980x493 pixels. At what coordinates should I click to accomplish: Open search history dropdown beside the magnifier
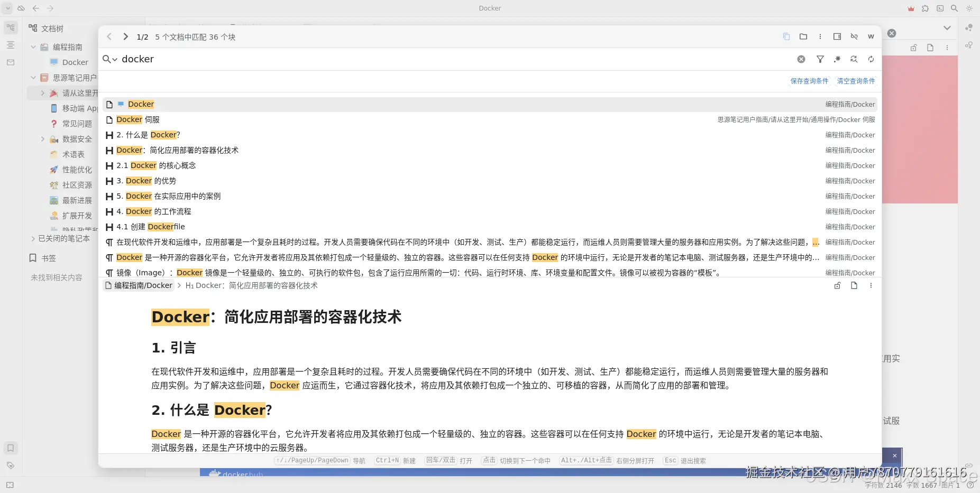point(110,59)
